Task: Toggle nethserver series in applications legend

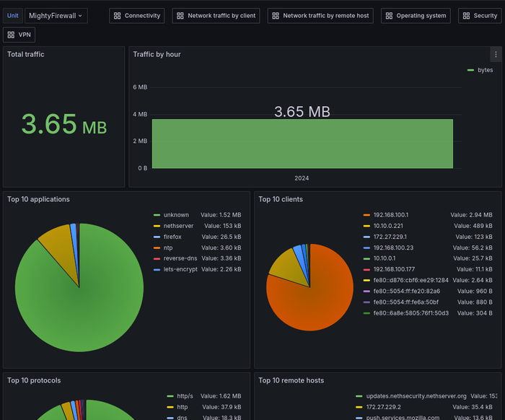Action: (180, 226)
